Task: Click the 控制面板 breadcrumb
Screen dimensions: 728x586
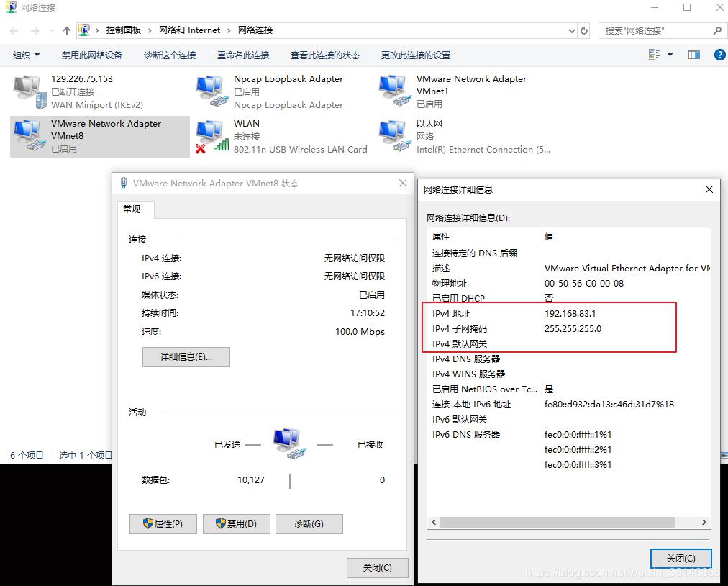Action: [124, 30]
